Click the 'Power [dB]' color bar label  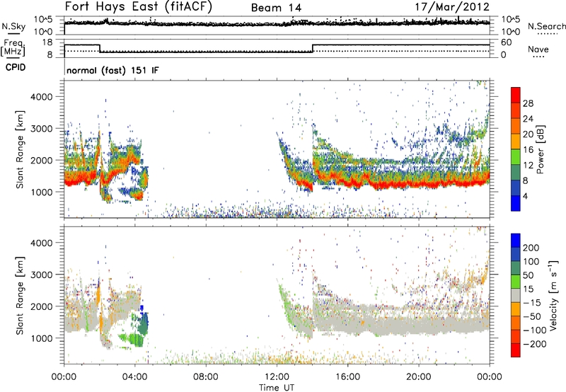(x=541, y=149)
